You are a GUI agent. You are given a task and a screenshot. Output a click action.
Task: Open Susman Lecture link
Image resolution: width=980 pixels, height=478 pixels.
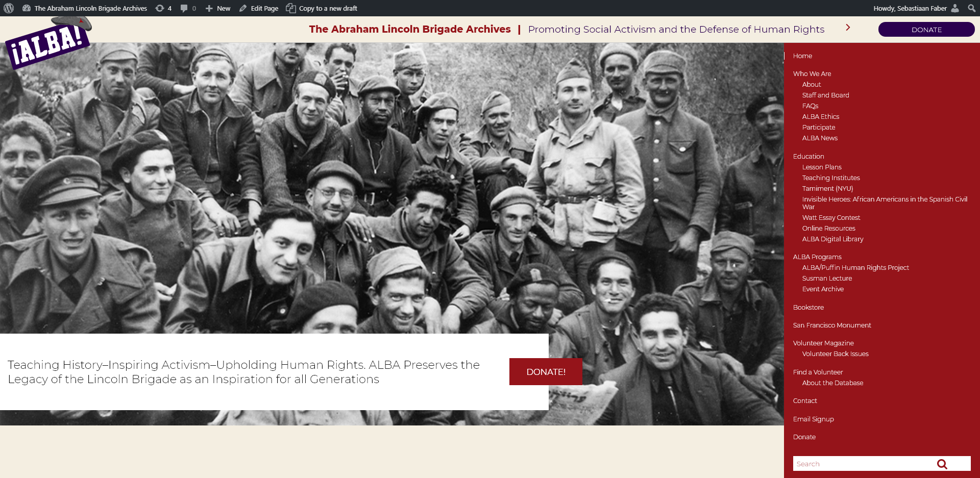[827, 279]
